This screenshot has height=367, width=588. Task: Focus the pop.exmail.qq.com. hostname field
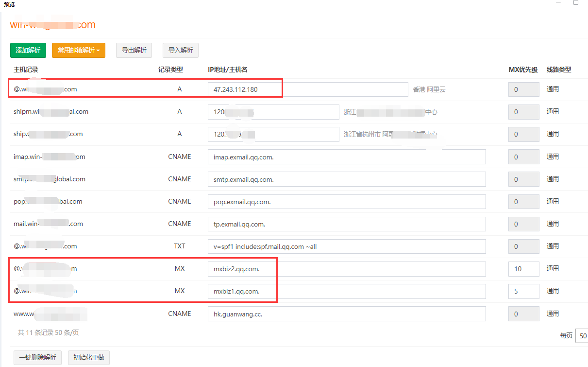coord(346,202)
